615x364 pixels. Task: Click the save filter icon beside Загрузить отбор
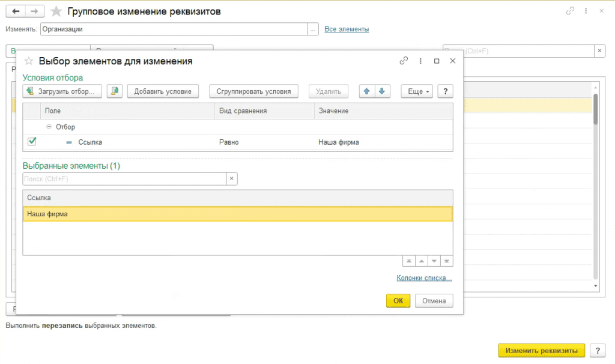[115, 91]
